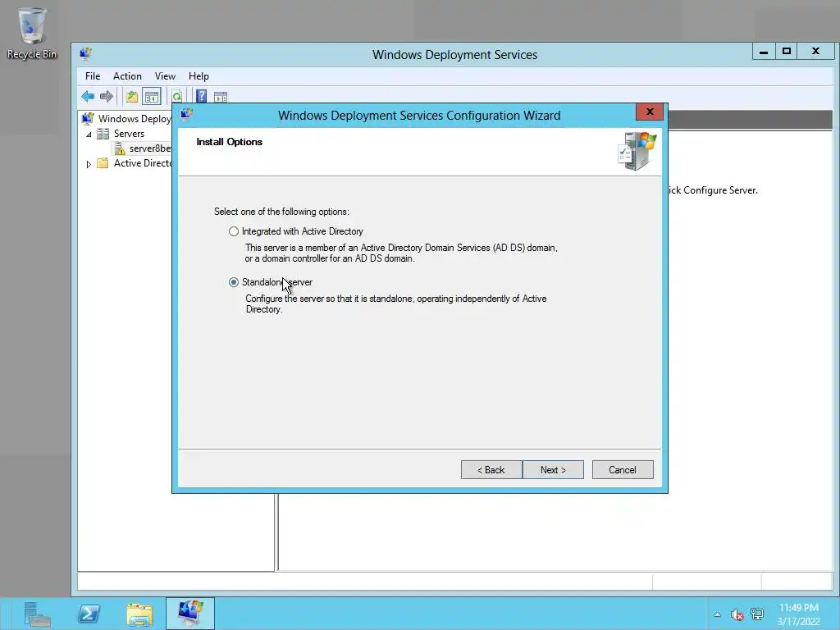Open the File menu
This screenshot has width=840, height=630.
93,76
